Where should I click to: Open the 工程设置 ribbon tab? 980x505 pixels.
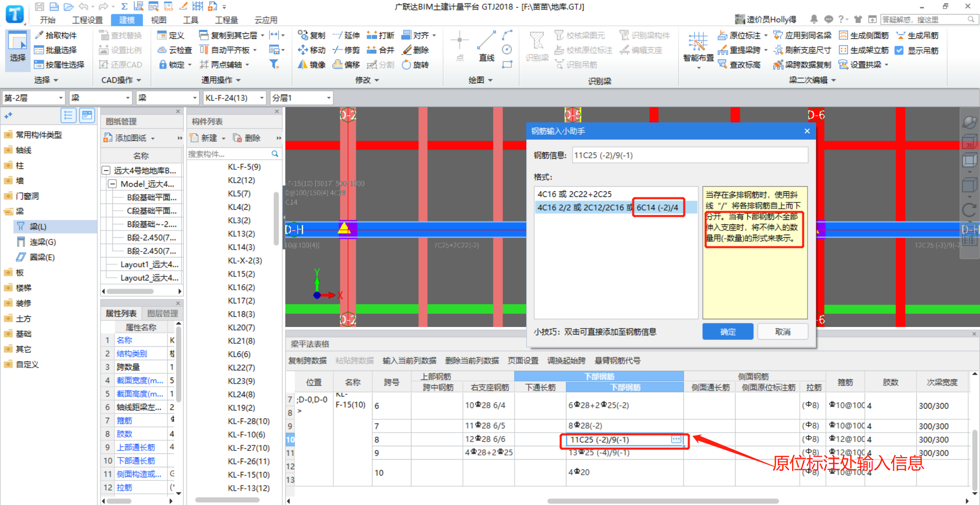pos(87,20)
